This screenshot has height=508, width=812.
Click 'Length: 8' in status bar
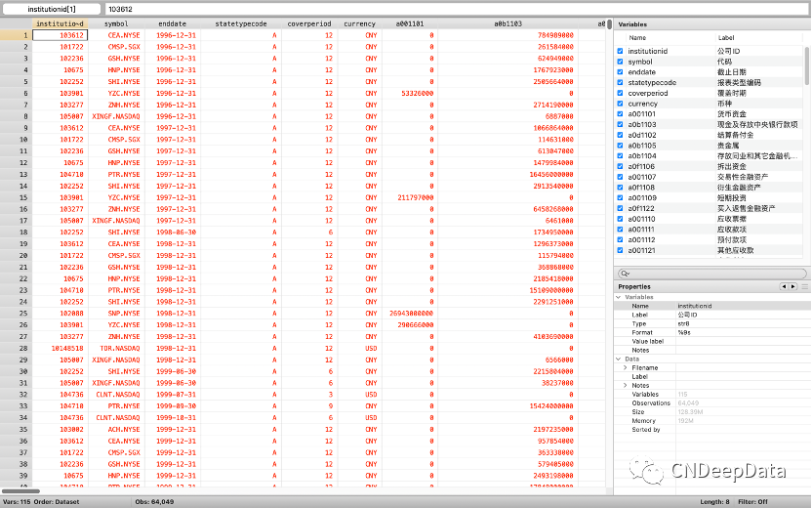pos(714,502)
